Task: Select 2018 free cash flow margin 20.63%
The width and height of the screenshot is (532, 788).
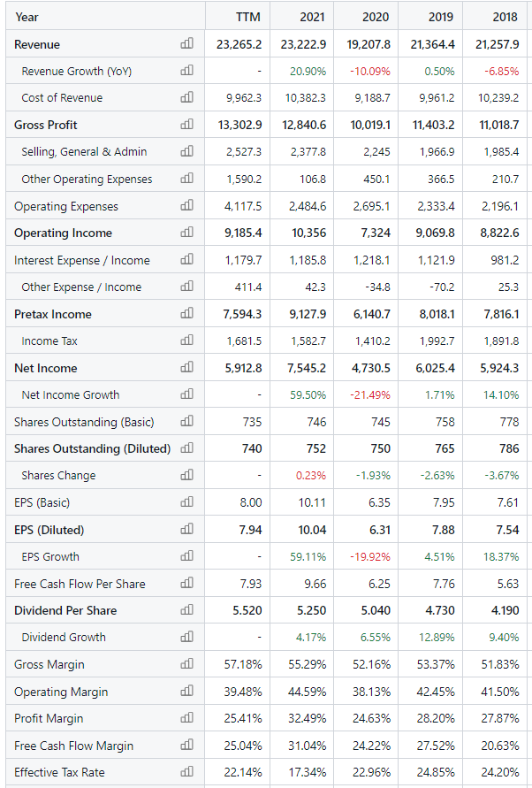Action: click(500, 746)
